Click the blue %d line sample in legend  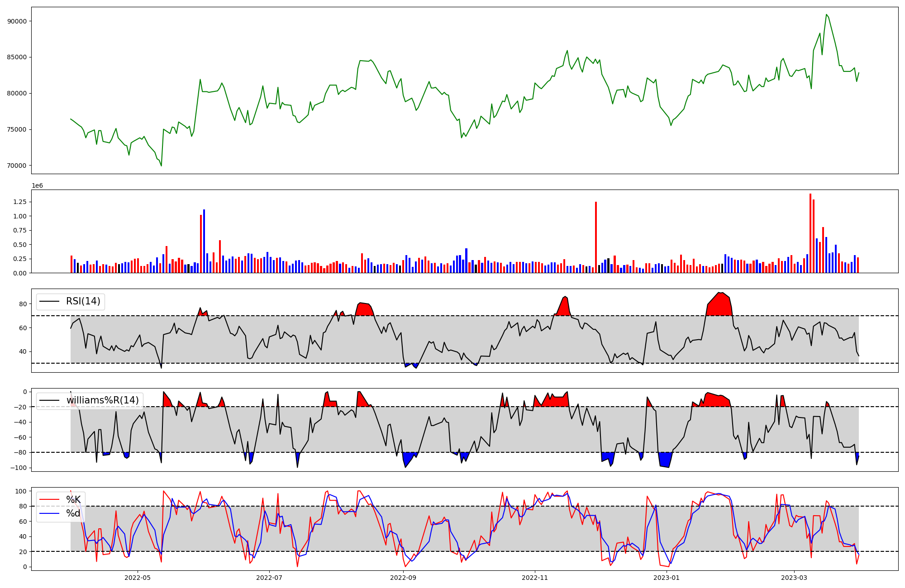point(50,513)
